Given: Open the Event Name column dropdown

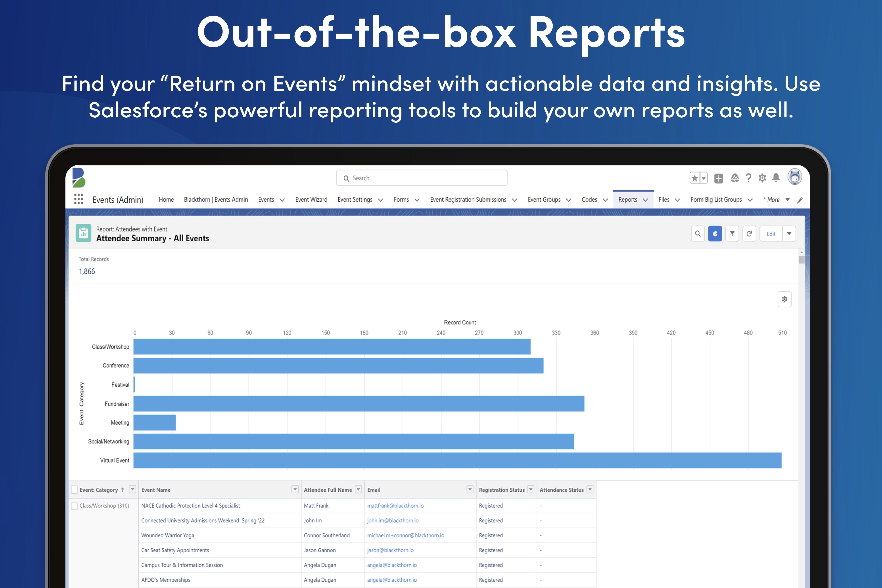Looking at the screenshot, I should pos(295,489).
